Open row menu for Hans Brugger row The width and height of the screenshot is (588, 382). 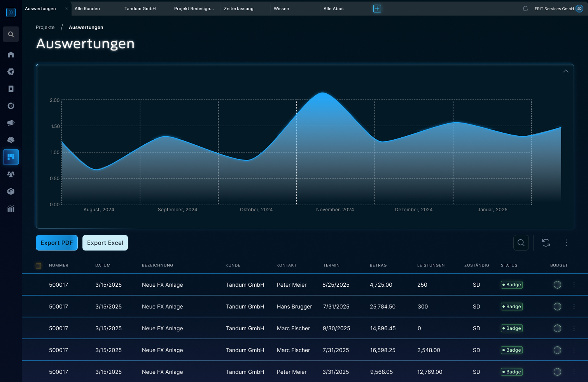click(x=574, y=307)
